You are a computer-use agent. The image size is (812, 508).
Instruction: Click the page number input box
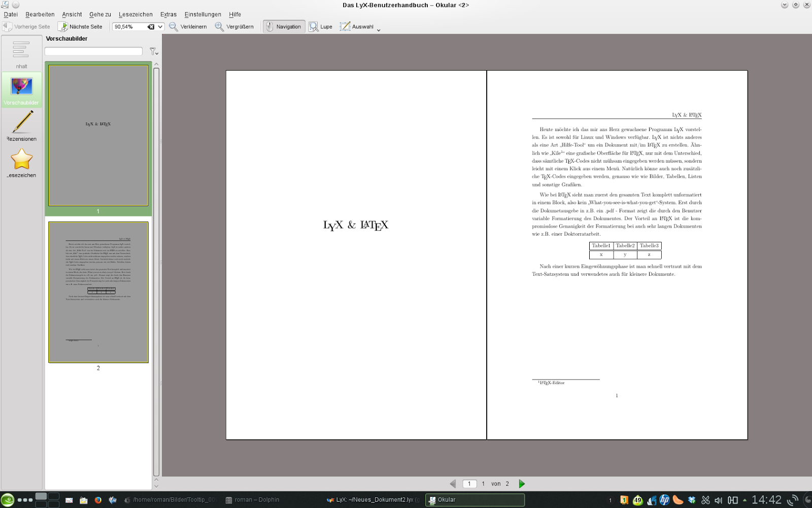tap(469, 484)
